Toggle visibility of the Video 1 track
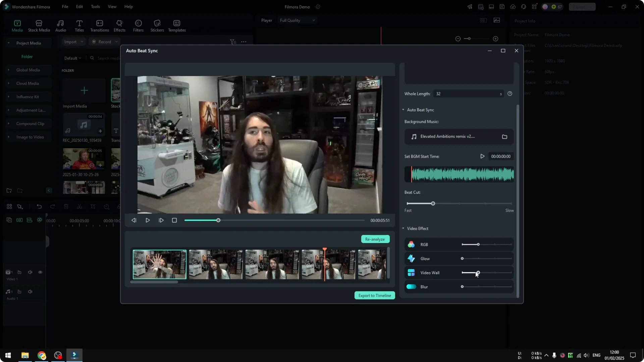 40,272
